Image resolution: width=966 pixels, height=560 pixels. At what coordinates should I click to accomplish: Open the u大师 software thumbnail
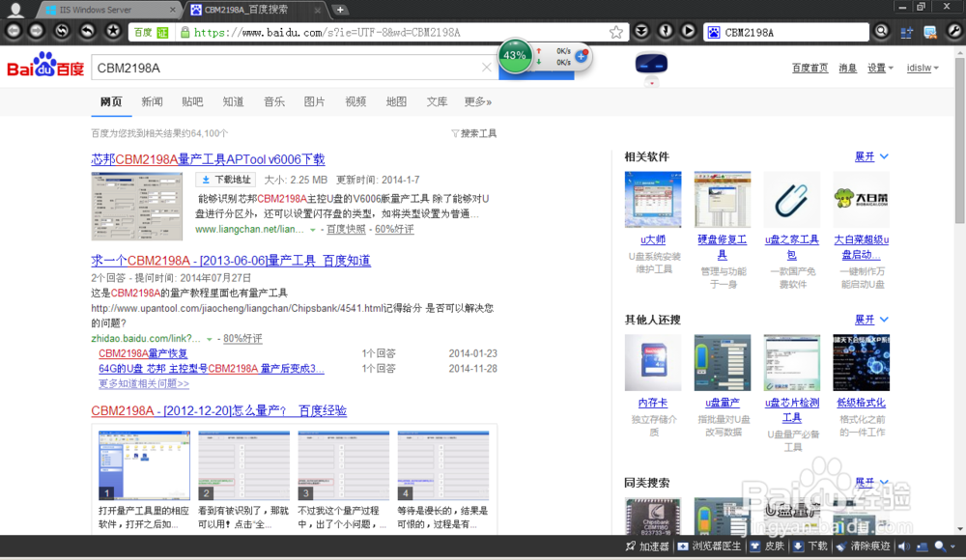(653, 200)
